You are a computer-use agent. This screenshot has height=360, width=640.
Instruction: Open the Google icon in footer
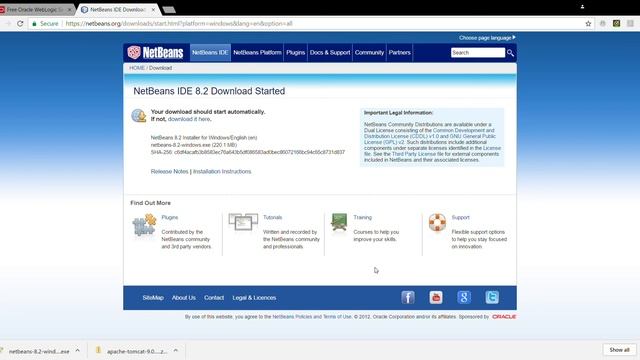pyautogui.click(x=464, y=297)
